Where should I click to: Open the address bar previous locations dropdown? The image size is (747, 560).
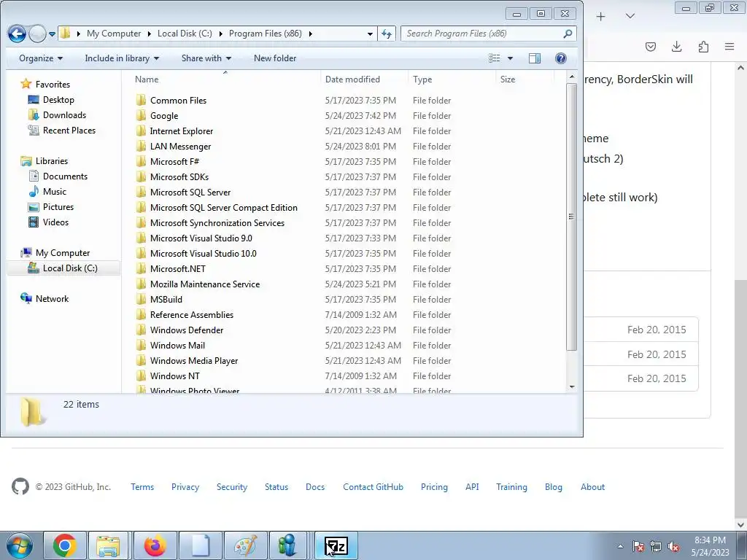point(370,34)
